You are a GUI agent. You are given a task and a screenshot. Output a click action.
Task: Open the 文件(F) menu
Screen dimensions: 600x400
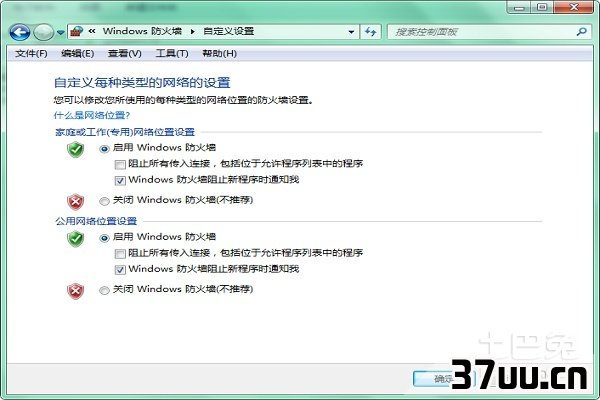31,54
